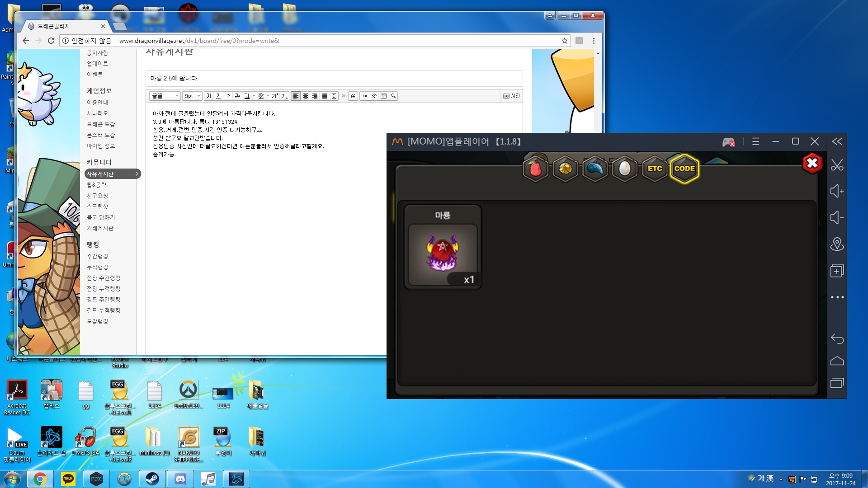Viewport: 868px width, 488px height.
Task: Click the location pin icon in MOMO sidebar
Action: [837, 244]
